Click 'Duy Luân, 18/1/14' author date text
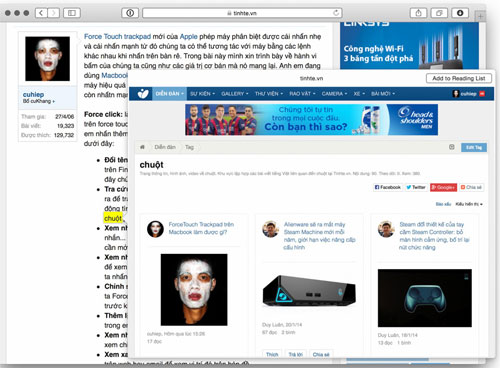 (x=398, y=335)
